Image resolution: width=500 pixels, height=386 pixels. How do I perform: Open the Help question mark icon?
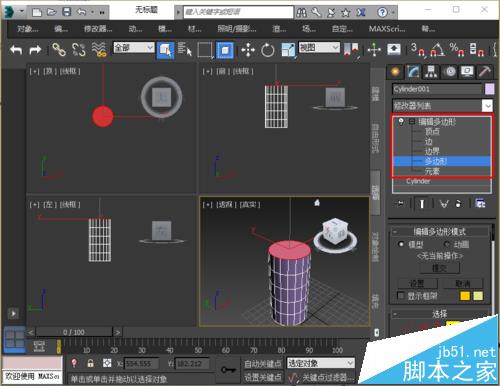(x=382, y=13)
